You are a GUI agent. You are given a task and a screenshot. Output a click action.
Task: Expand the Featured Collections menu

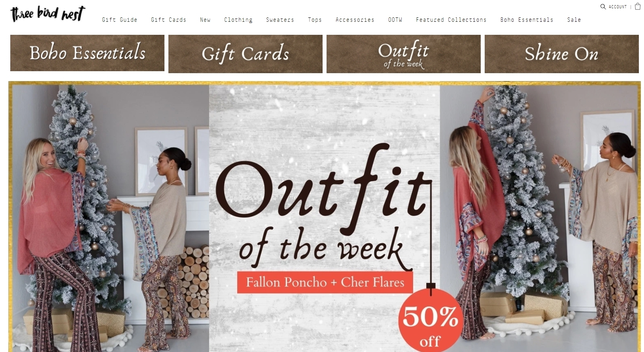(x=451, y=20)
